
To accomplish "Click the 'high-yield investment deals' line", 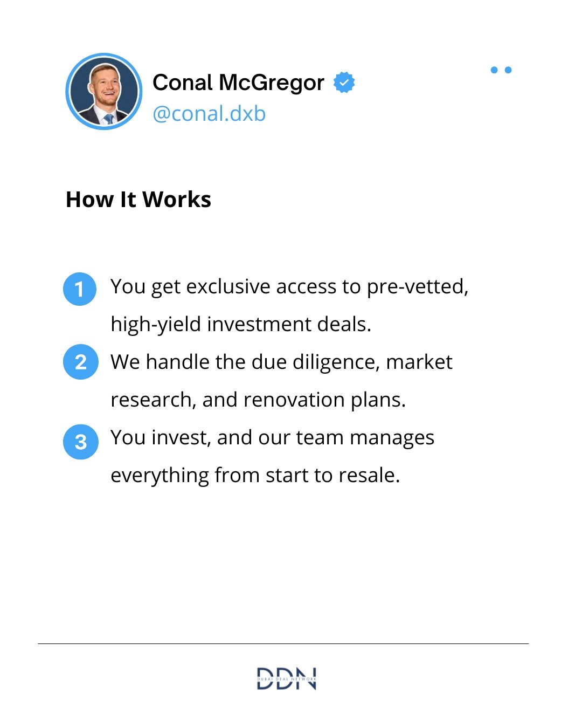I will pyautogui.click(x=241, y=324).
